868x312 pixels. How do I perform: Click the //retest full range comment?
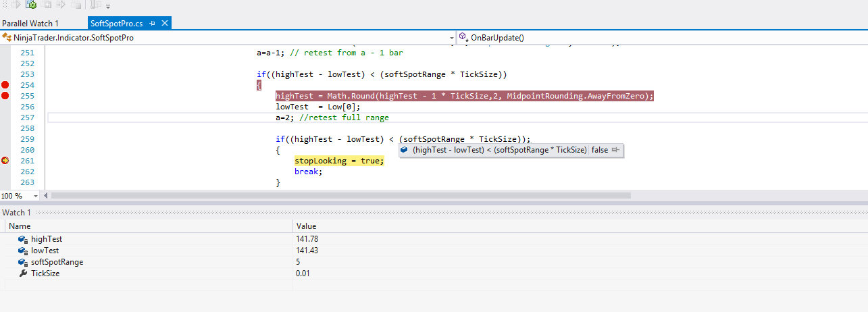click(x=344, y=118)
